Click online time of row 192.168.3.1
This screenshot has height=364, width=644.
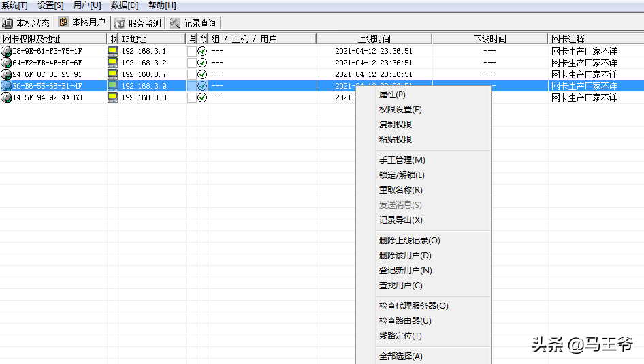[374, 51]
